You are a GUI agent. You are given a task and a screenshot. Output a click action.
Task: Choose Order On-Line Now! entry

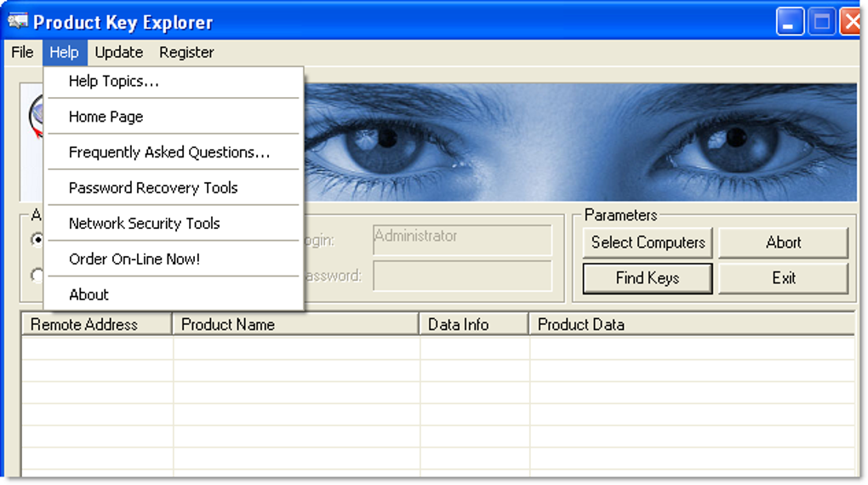pyautogui.click(x=174, y=259)
